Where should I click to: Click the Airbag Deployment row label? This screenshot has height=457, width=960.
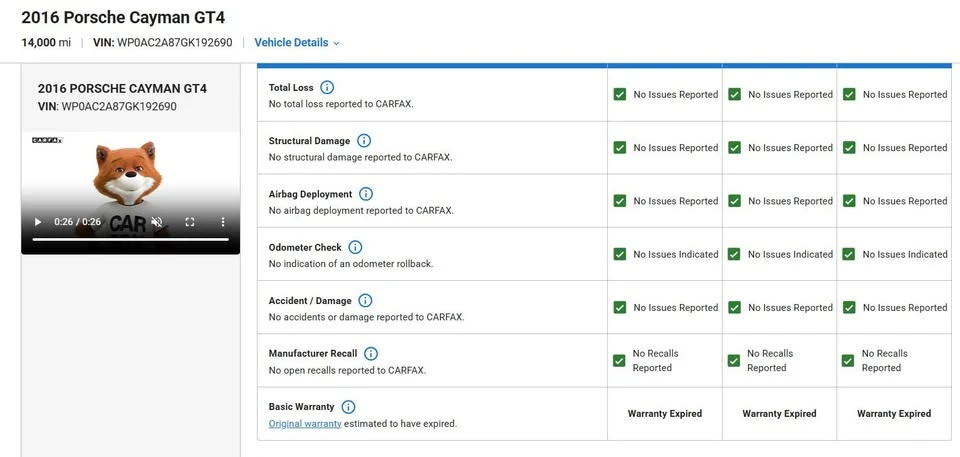pyautogui.click(x=310, y=194)
